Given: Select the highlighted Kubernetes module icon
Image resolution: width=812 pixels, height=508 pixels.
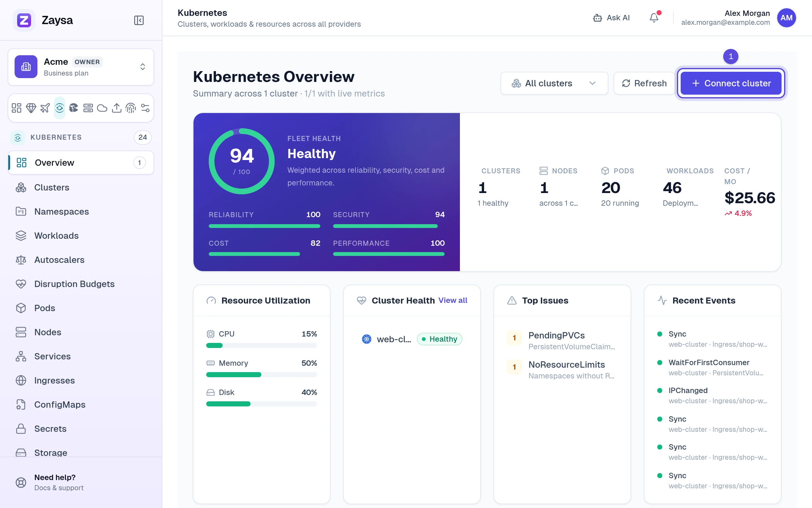Looking at the screenshot, I should point(59,108).
